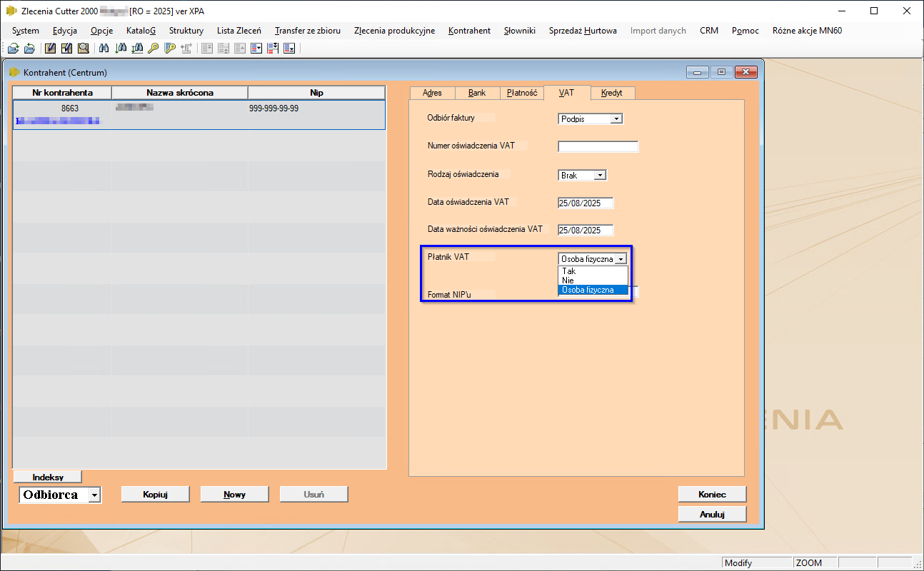
Task: Click the Indeksy button
Action: 48,477
